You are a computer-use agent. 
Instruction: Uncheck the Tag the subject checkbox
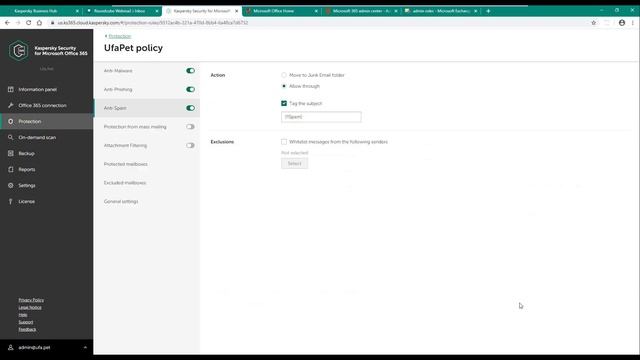pos(284,103)
